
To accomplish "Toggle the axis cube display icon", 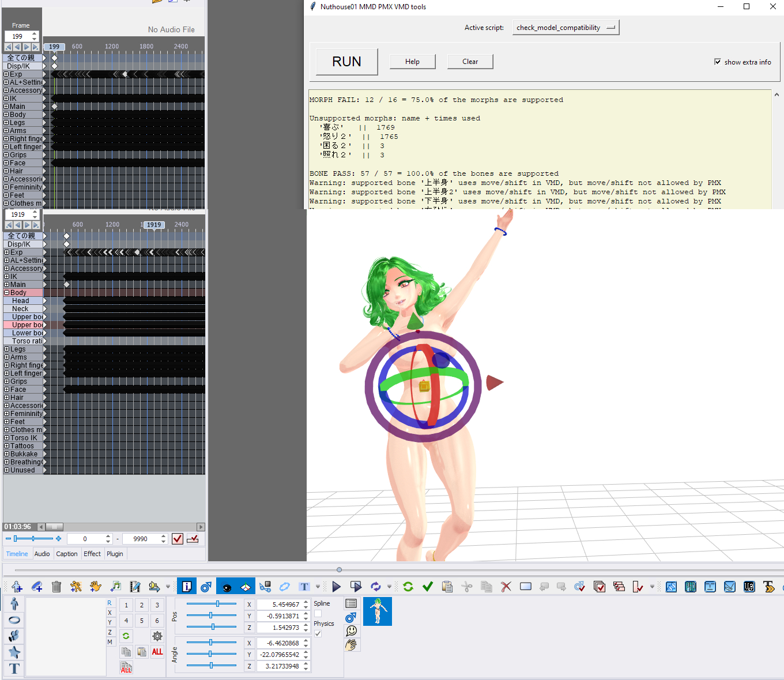I will coord(246,587).
